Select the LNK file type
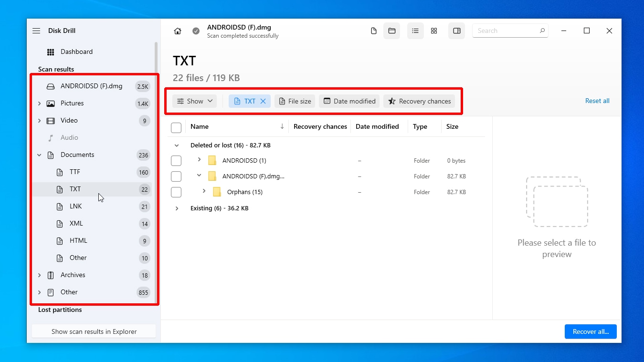The image size is (644, 362). (92, 207)
